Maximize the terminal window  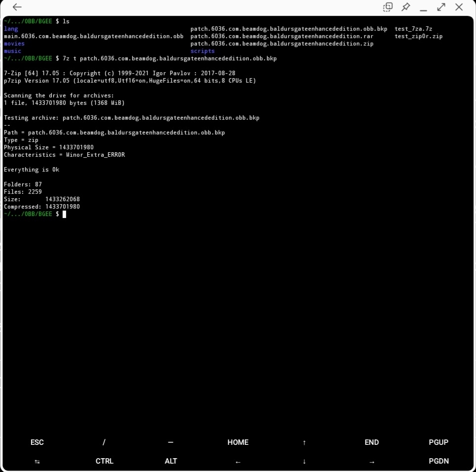(441, 7)
